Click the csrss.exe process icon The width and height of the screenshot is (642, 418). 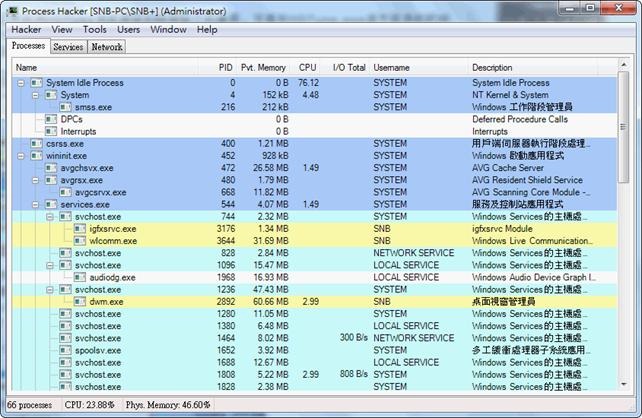point(36,144)
